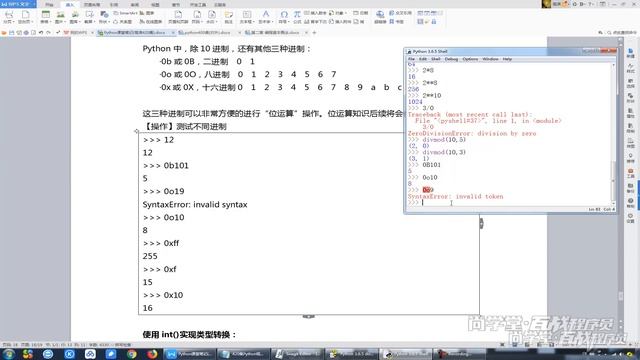Select the WPS Insert ribbon tab
Image resolution: width=640 pixels, height=360 pixels.
tap(69, 4)
